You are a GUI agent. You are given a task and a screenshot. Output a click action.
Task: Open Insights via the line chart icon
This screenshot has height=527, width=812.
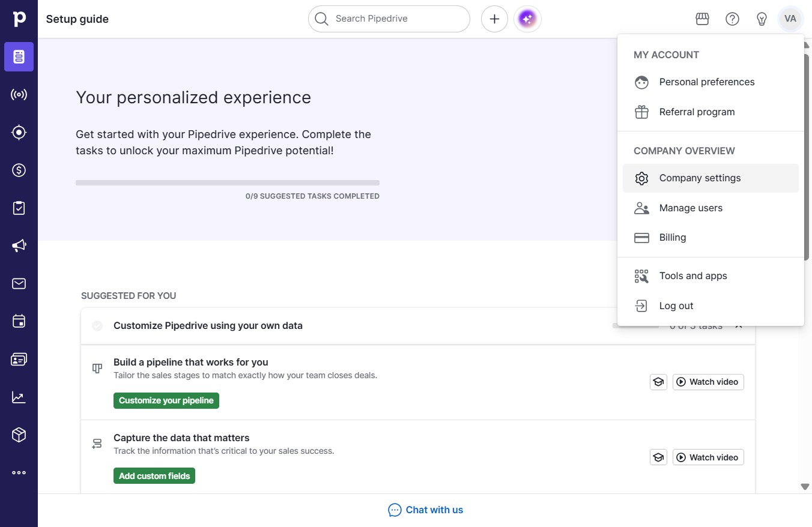coord(19,397)
